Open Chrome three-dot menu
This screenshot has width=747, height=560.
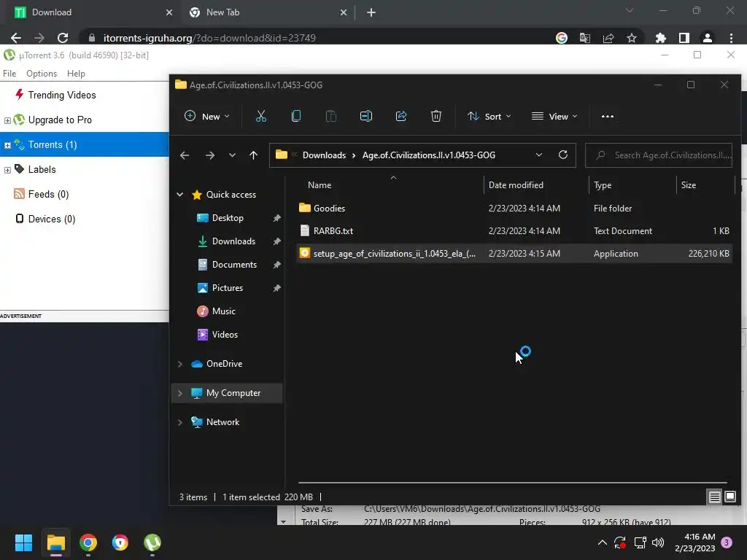(731, 38)
